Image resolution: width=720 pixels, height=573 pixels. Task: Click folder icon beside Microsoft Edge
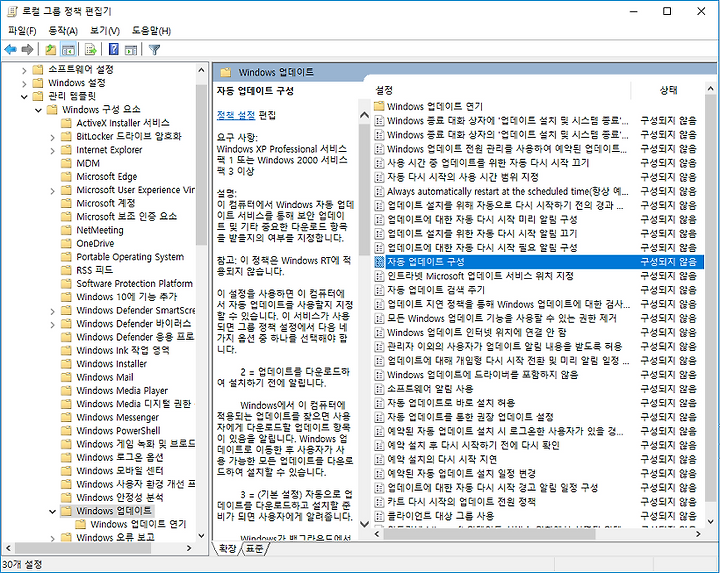(67, 176)
